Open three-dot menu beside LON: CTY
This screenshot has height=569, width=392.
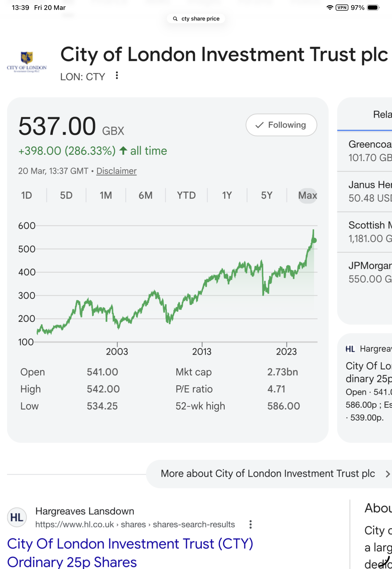pos(117,76)
